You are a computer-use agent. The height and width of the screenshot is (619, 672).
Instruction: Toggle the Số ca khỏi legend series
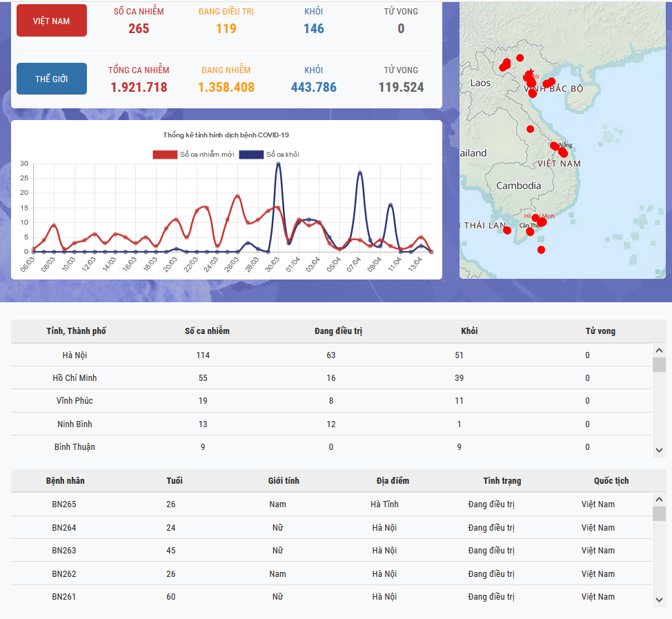coord(269,154)
